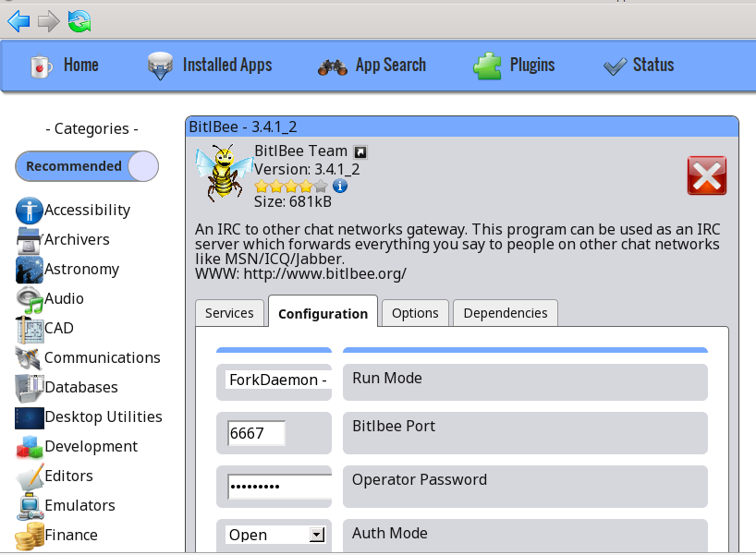
Task: Click the Finance coins icon
Action: point(30,537)
